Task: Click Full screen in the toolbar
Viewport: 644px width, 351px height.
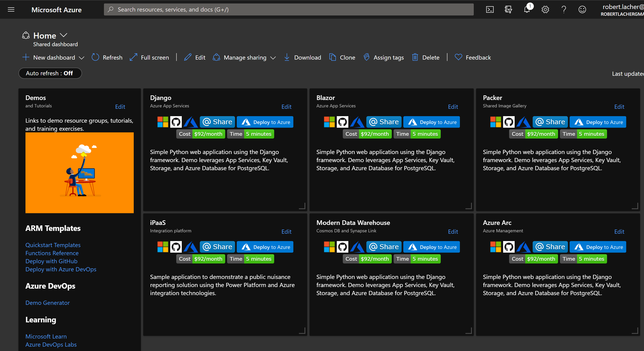Action: tap(149, 57)
